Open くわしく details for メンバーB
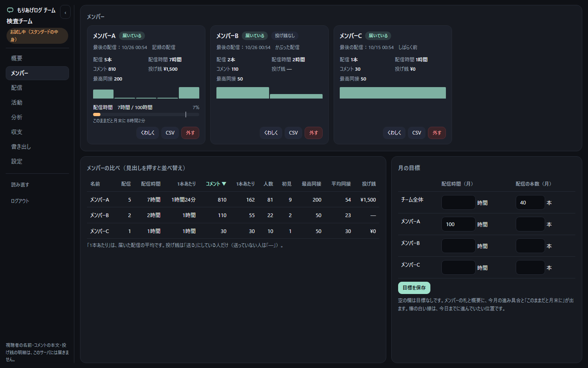This screenshot has width=588, height=368. pyautogui.click(x=271, y=133)
